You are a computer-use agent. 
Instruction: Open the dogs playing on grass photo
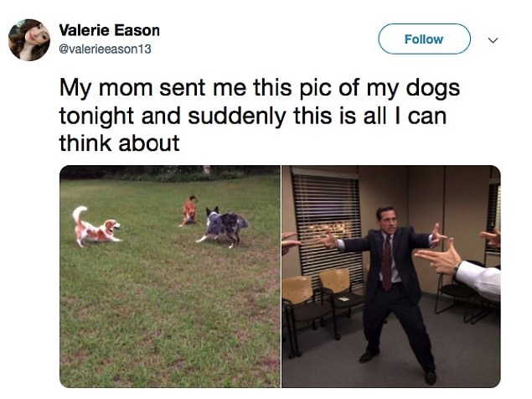(170, 277)
